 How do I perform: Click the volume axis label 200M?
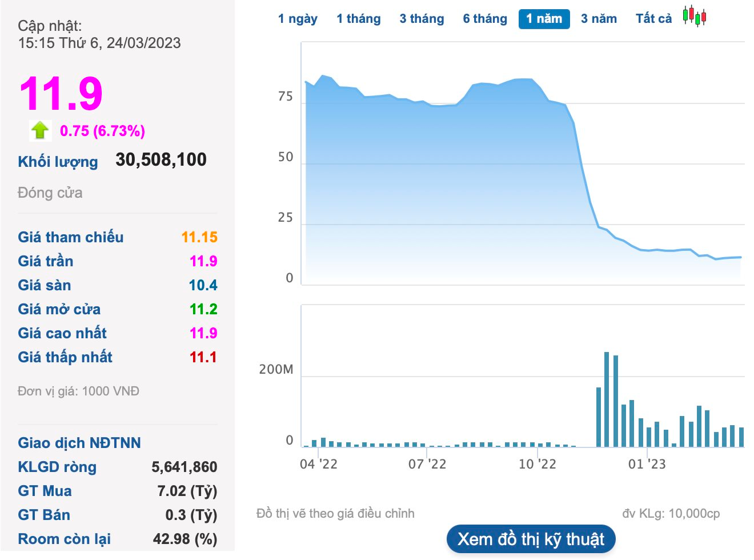(x=276, y=370)
